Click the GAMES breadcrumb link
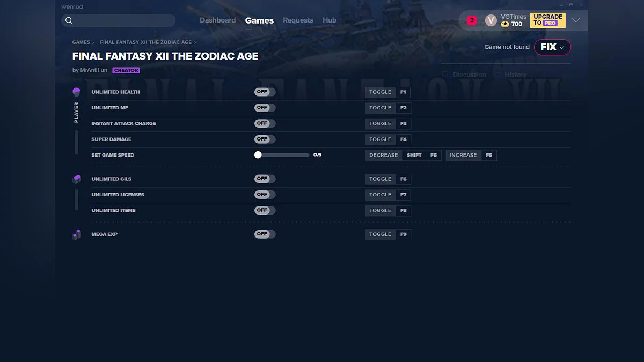Viewport: 644px width, 362px height. point(81,42)
